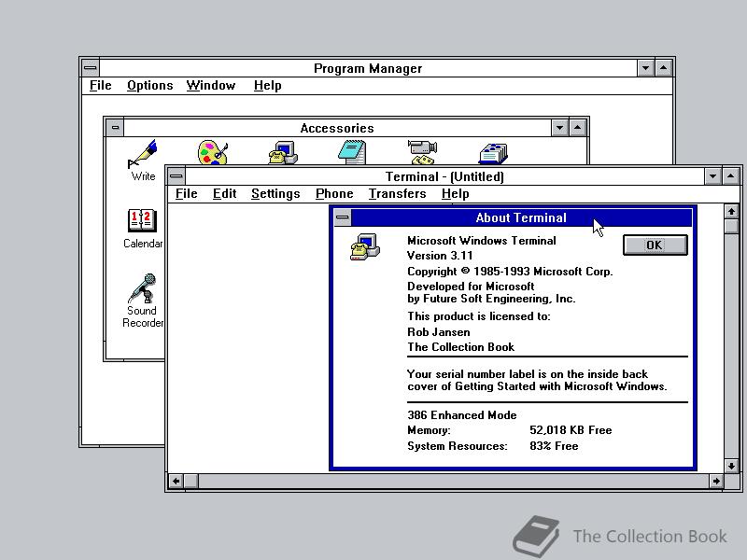Screen dimensions: 747x560
Task: Maximize the Accessories group window
Action: click(578, 128)
